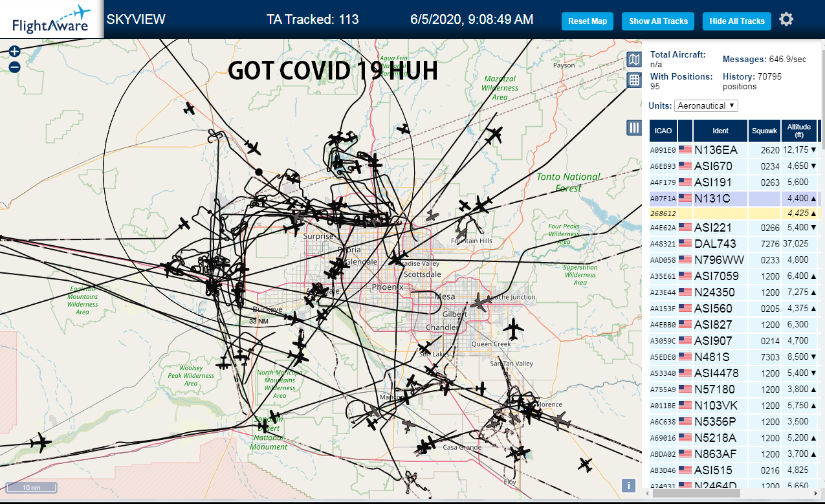Click Reset Map button
Screen dimensions: 825x504
[588, 21]
